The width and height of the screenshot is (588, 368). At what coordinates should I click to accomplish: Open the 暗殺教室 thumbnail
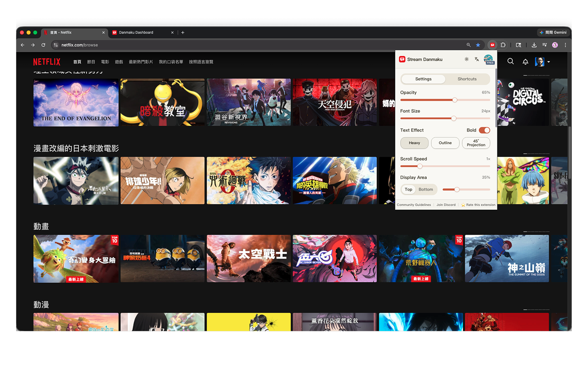(163, 103)
